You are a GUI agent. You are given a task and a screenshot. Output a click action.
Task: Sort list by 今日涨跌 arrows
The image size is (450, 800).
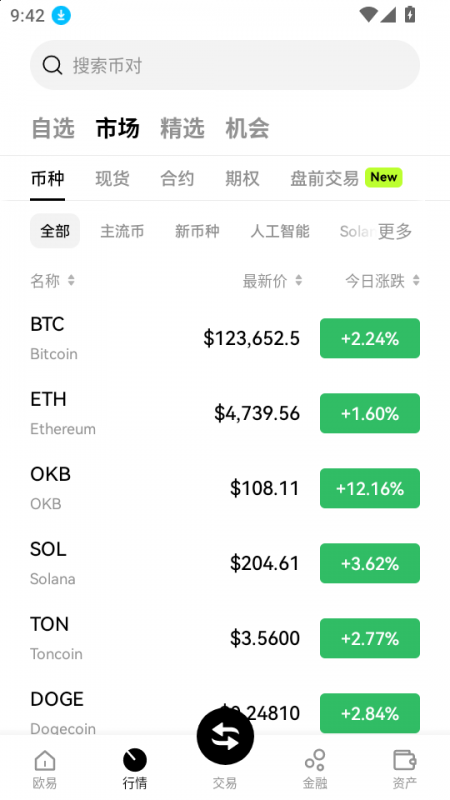416,280
